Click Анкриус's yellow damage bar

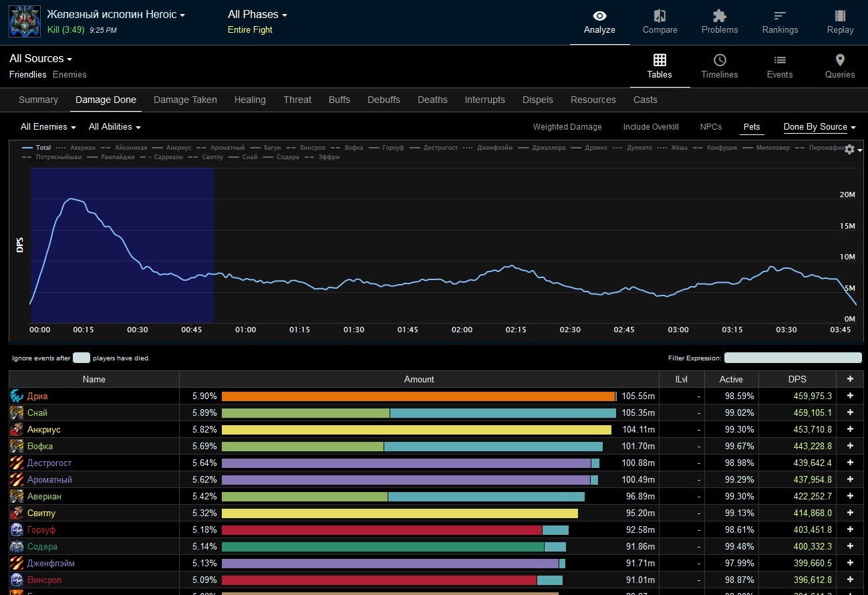tap(416, 429)
